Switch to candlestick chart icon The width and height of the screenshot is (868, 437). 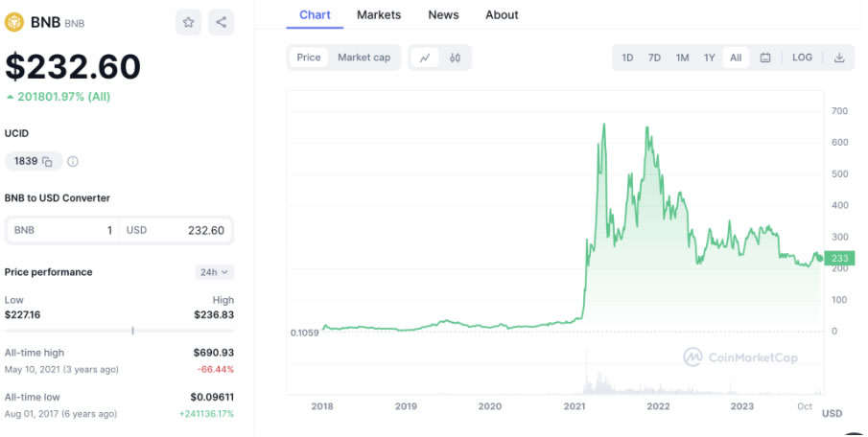pyautogui.click(x=455, y=57)
